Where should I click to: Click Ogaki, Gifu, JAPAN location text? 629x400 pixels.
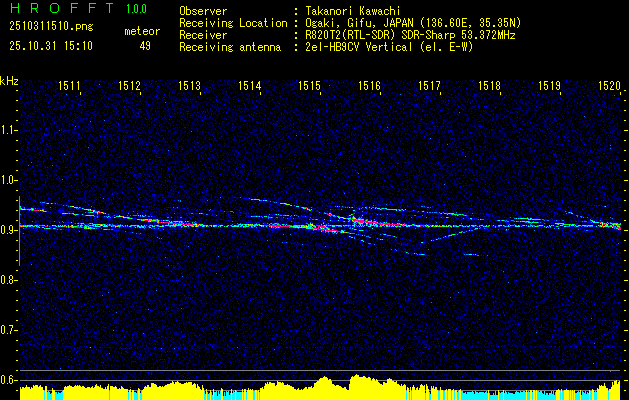tap(413, 23)
